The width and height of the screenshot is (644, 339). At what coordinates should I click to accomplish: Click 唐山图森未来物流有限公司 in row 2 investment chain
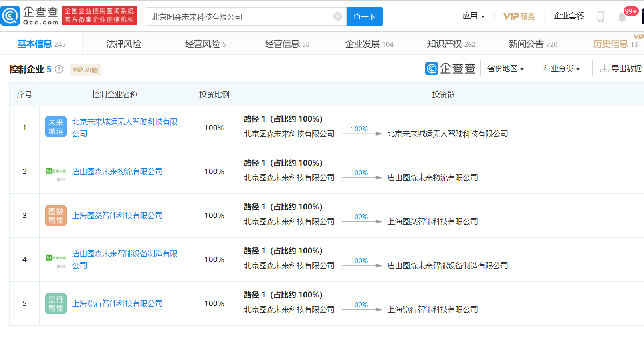(432, 177)
